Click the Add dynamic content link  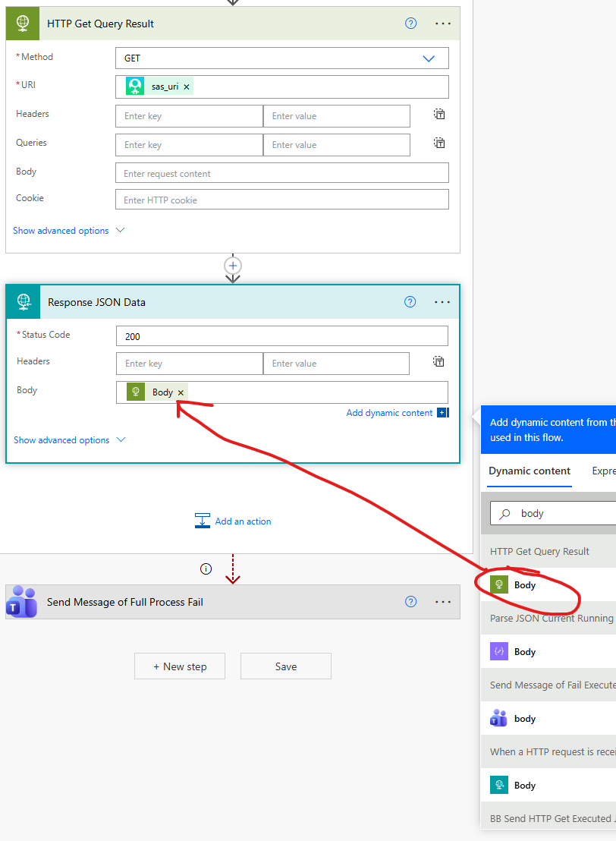[389, 412]
